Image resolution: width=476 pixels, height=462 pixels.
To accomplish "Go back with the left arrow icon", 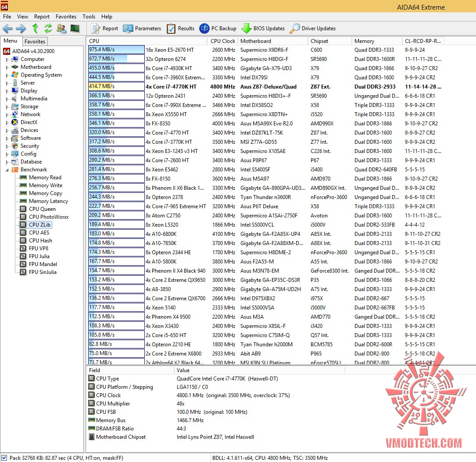I will pos(7,28).
